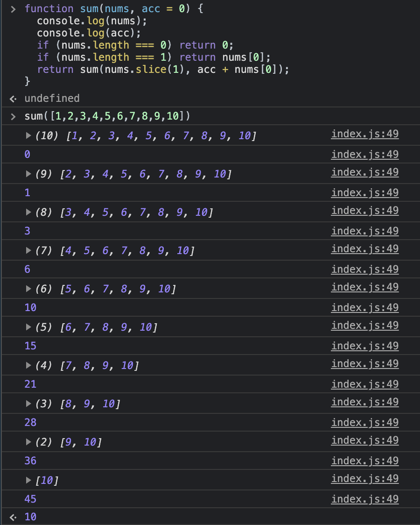Click the sum([1,2,3,4,5,6,7,8,9,10]) command line
This screenshot has height=525, width=420.
[x=107, y=116]
